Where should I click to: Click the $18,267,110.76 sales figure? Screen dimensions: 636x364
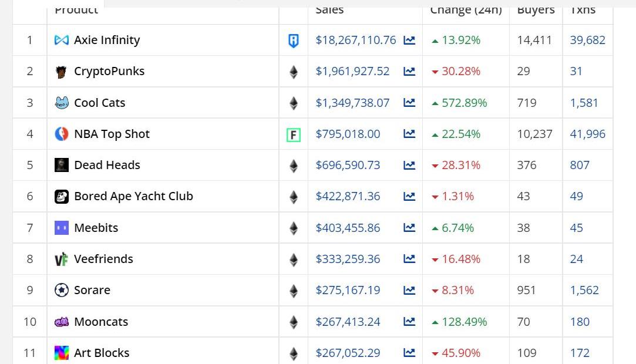pyautogui.click(x=356, y=40)
